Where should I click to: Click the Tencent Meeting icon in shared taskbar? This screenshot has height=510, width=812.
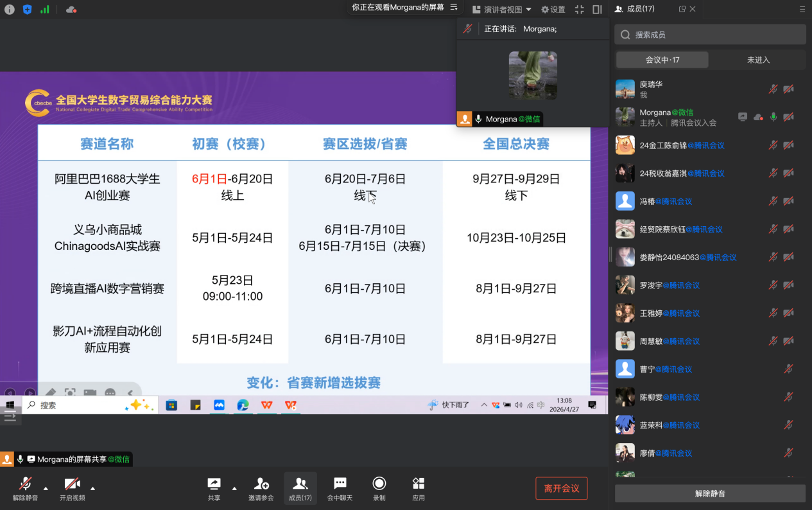(x=219, y=405)
